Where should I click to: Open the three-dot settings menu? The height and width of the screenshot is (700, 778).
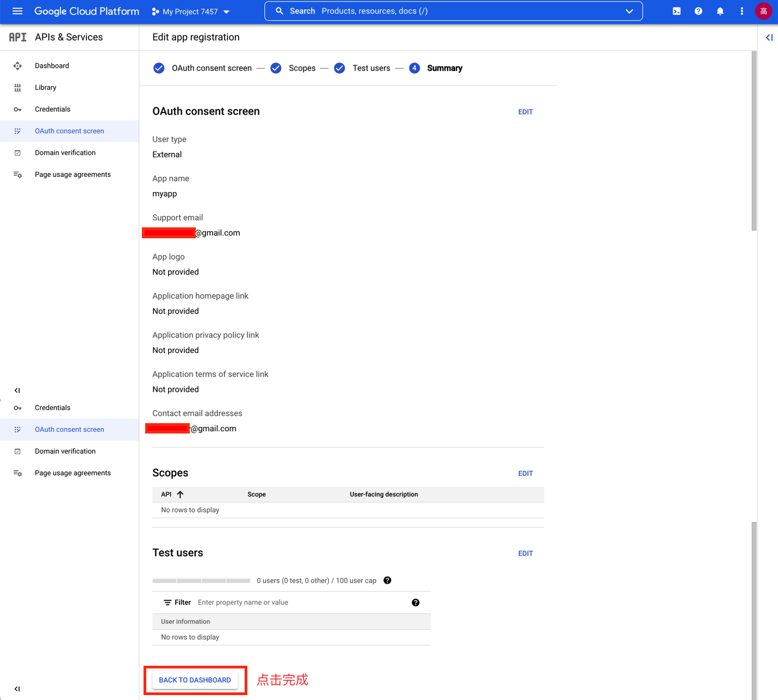(742, 11)
